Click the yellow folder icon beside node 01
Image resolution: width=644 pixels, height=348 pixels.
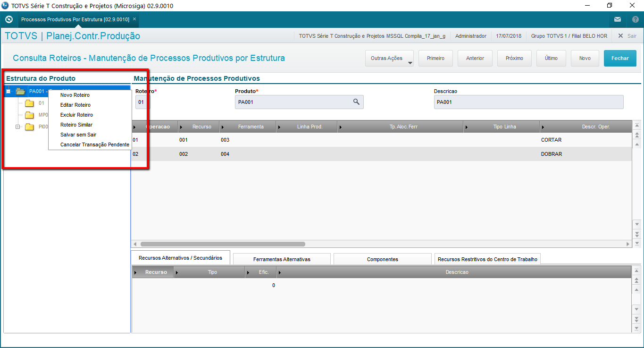30,103
